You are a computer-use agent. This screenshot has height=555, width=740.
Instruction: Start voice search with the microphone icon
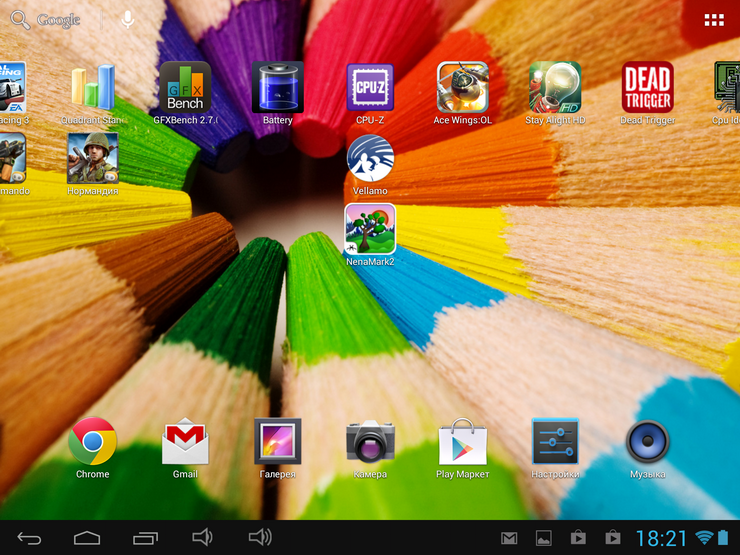coord(127,20)
